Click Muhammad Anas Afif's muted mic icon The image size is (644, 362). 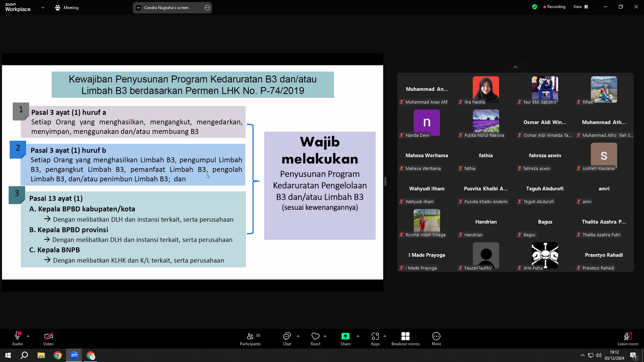401,102
